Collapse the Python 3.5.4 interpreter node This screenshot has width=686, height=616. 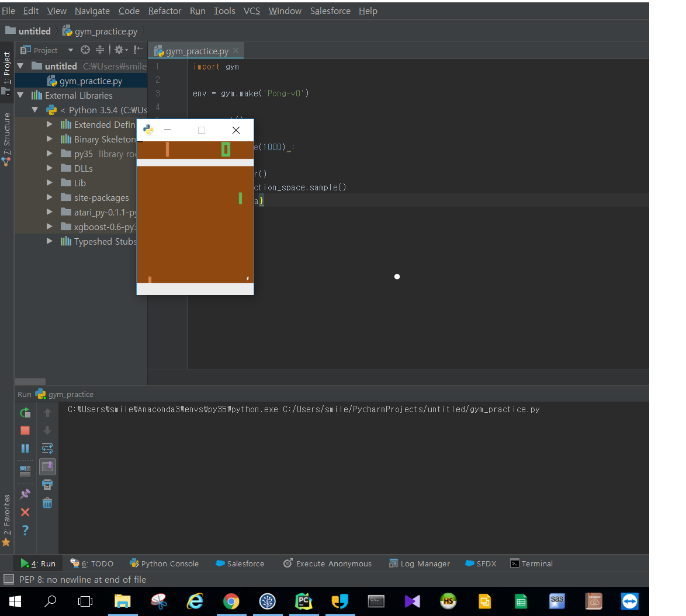tap(34, 110)
